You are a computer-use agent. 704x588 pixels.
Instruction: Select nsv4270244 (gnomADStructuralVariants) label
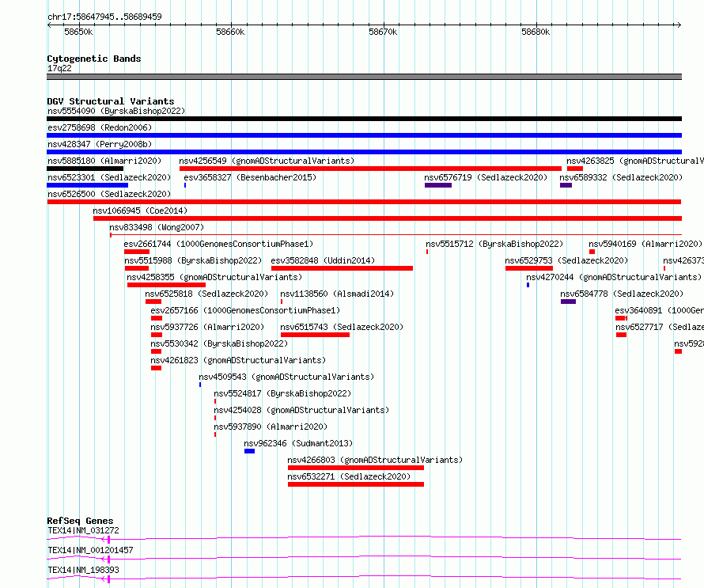point(614,277)
